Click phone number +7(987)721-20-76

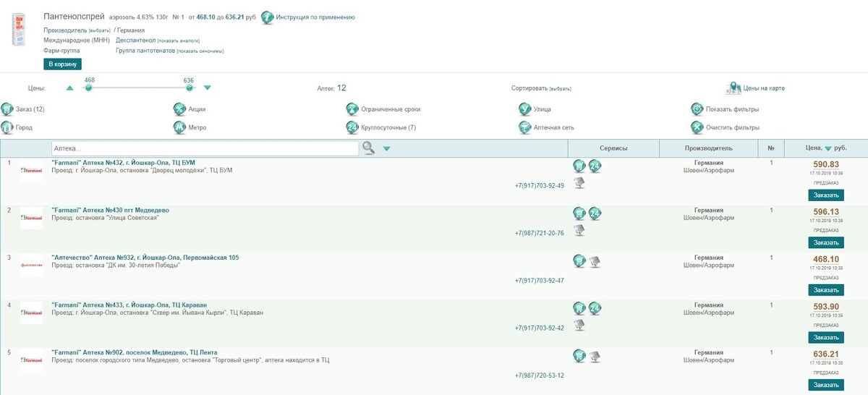(540, 233)
